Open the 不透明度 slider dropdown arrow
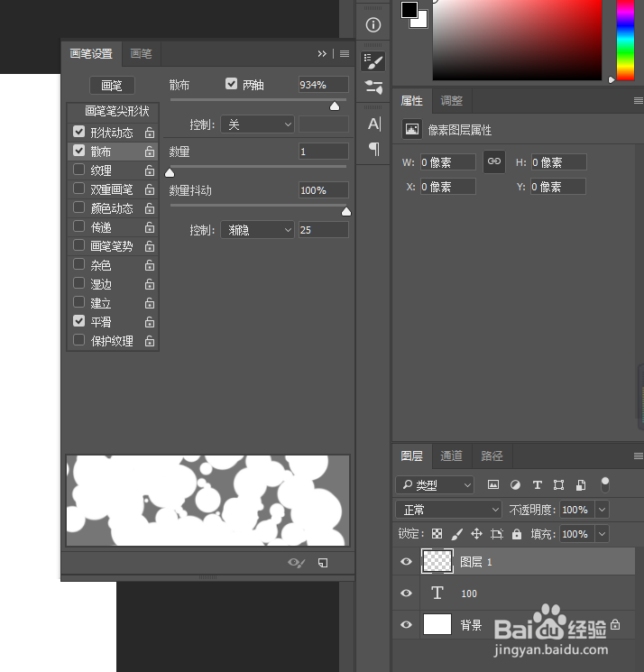 [x=602, y=510]
